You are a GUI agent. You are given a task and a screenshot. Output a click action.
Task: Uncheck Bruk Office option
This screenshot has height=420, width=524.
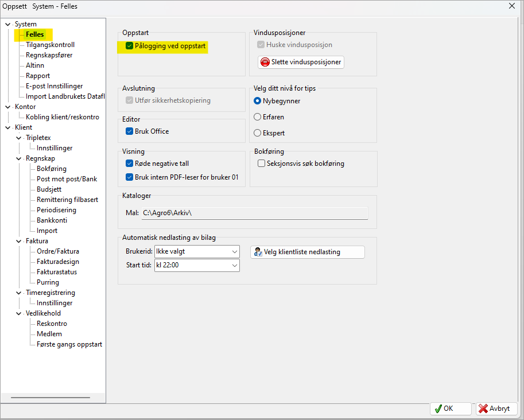pos(130,131)
